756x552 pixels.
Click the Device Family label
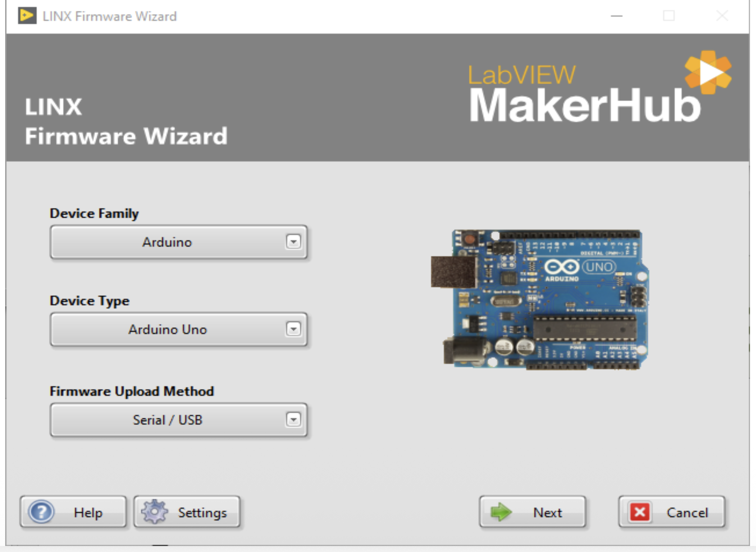(x=94, y=213)
